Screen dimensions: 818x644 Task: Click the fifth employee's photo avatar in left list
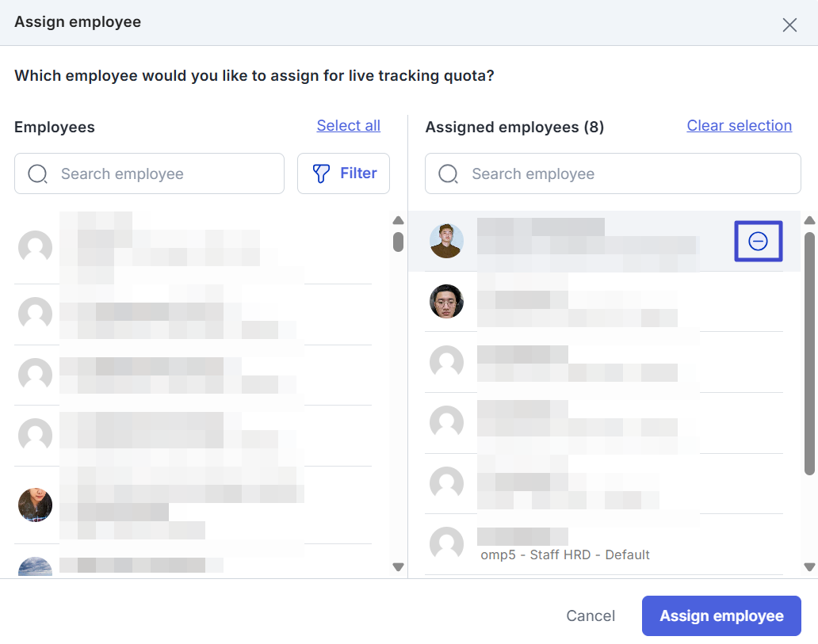tap(35, 505)
